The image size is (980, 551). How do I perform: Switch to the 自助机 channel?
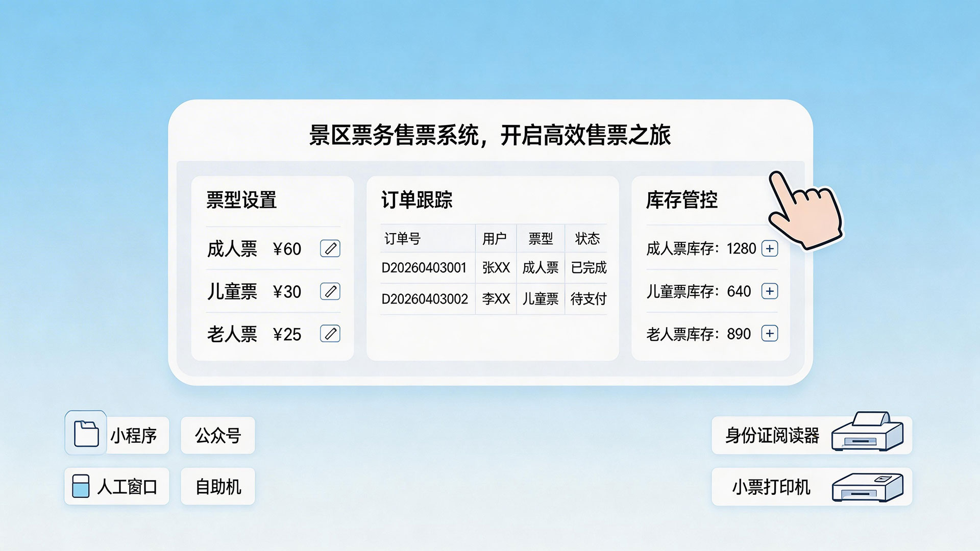[x=217, y=487]
